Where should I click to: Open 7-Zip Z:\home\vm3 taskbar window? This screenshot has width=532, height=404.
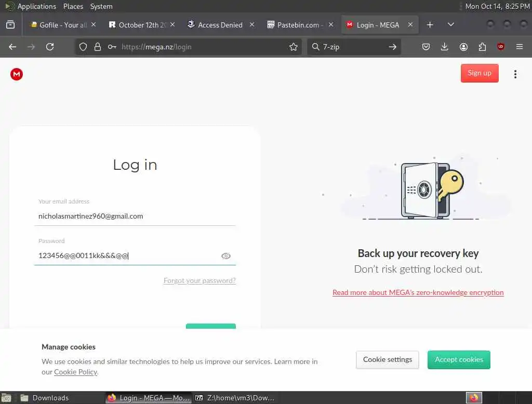coord(235,398)
